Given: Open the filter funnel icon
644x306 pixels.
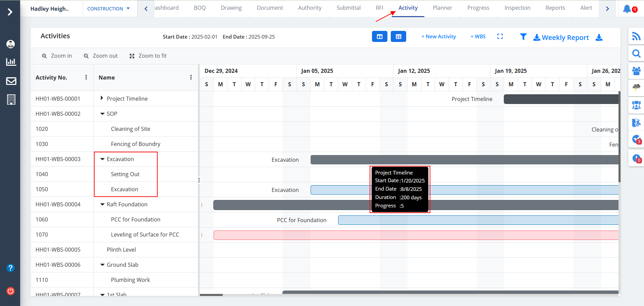Looking at the screenshot, I should (x=523, y=37).
